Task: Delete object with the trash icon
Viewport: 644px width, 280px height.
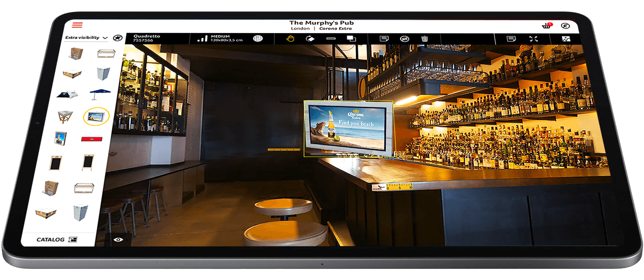Action: tap(424, 39)
